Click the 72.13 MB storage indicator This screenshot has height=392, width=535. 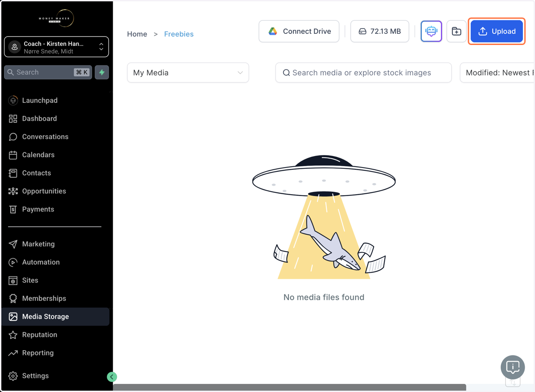(380, 31)
